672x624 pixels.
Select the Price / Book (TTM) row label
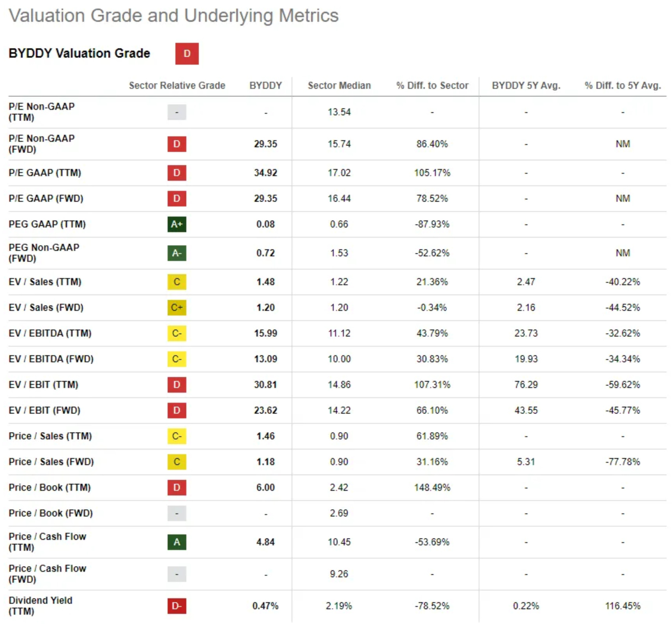tap(50, 488)
